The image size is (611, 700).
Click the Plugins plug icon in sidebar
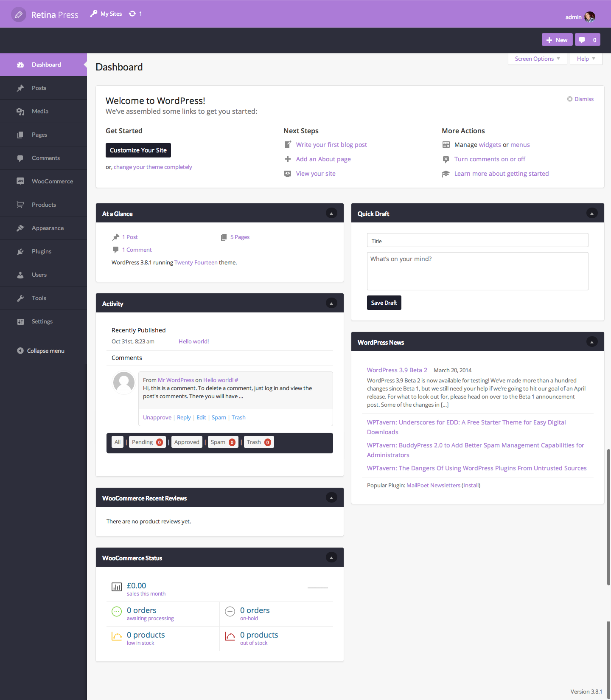(x=20, y=251)
